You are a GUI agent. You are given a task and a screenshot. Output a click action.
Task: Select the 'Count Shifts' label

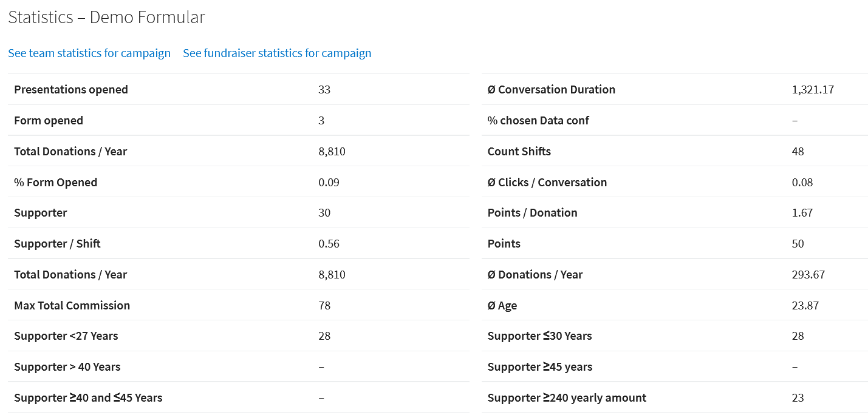[x=519, y=151]
